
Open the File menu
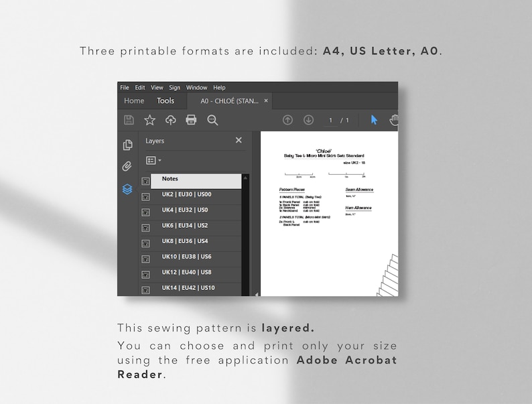[125, 88]
